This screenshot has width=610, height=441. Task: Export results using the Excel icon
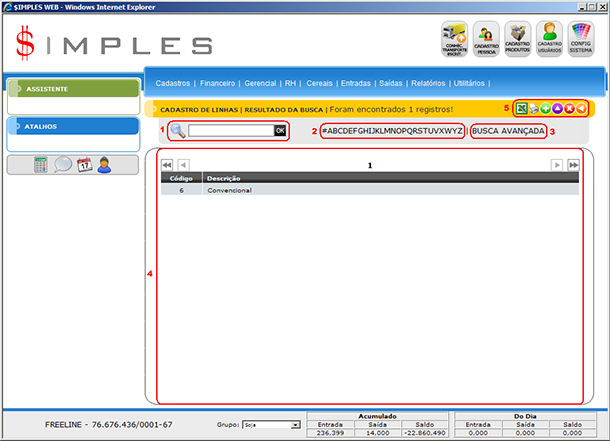pos(522,108)
